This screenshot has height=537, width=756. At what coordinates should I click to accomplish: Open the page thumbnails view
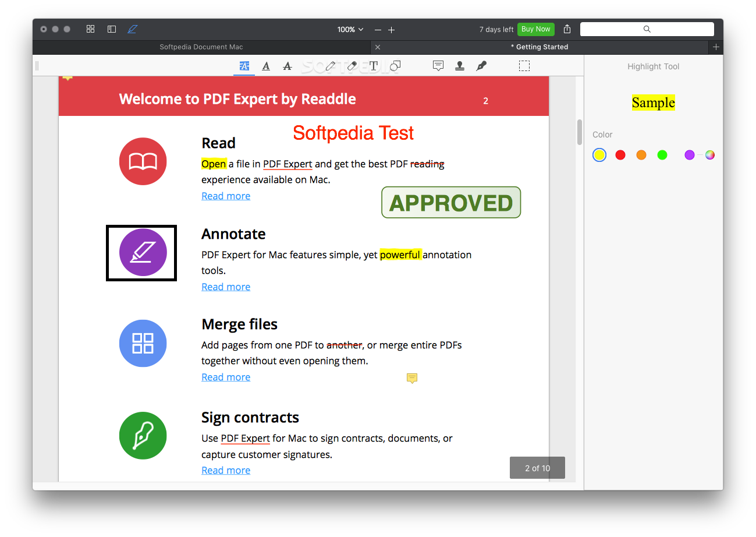click(90, 29)
